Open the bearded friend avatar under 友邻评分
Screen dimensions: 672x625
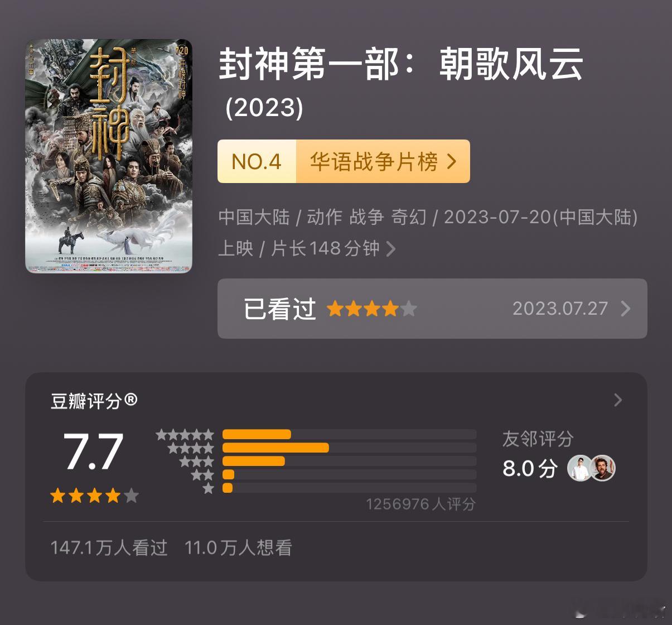pos(603,468)
